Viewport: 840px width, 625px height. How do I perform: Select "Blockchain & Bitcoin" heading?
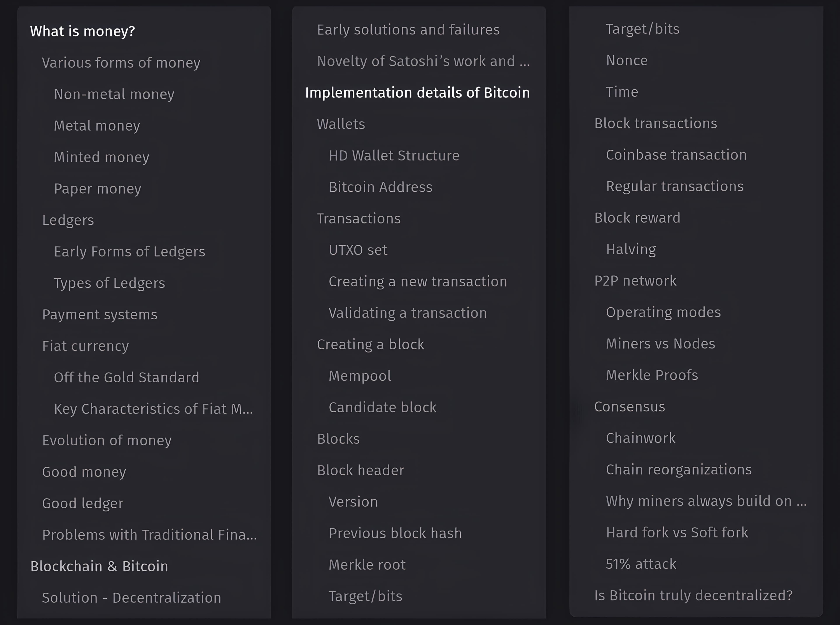pos(100,566)
